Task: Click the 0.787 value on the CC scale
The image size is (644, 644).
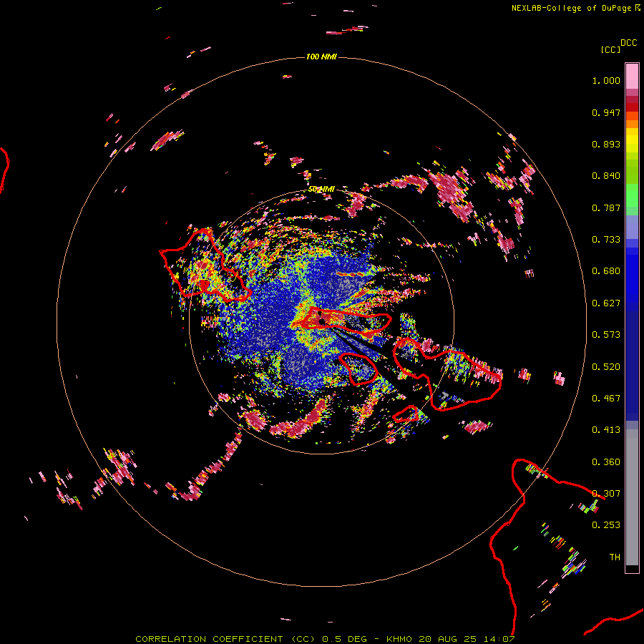Action: 606,208
